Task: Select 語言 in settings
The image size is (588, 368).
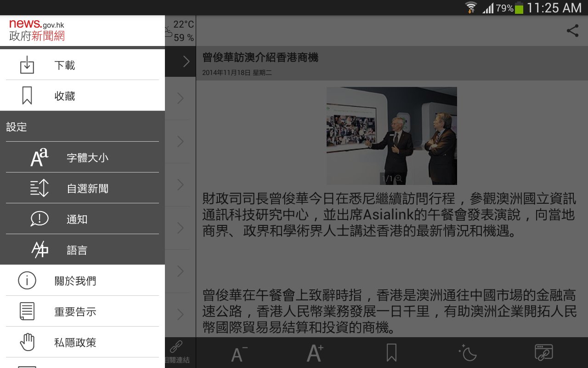Action: (x=82, y=250)
